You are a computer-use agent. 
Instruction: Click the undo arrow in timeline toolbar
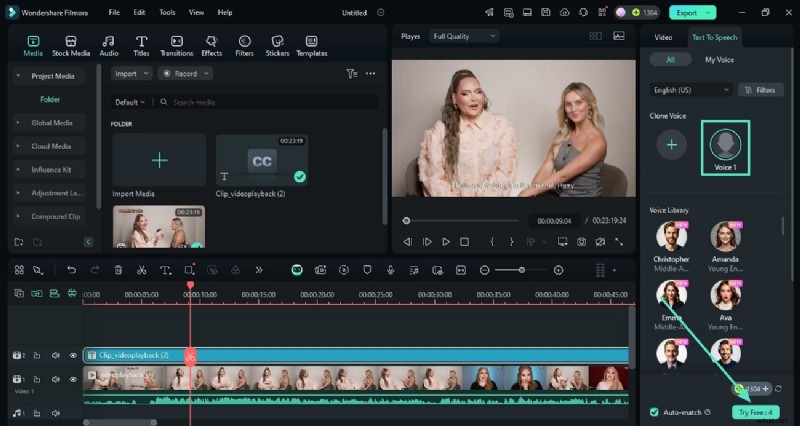(71, 270)
